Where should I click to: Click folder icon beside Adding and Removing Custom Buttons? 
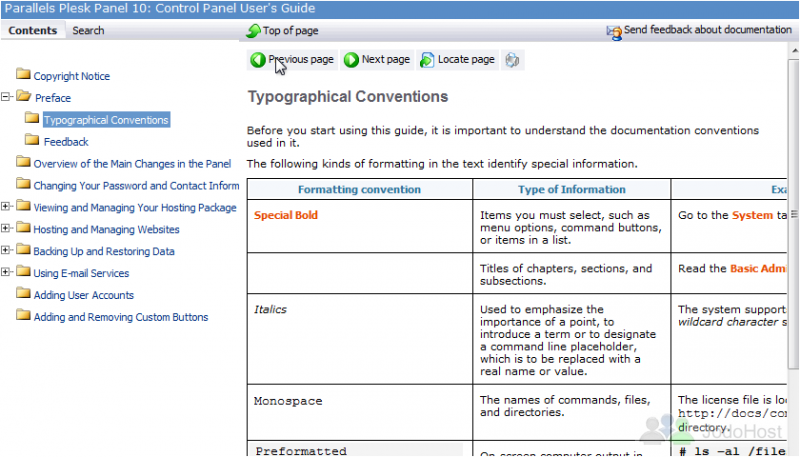(x=23, y=315)
